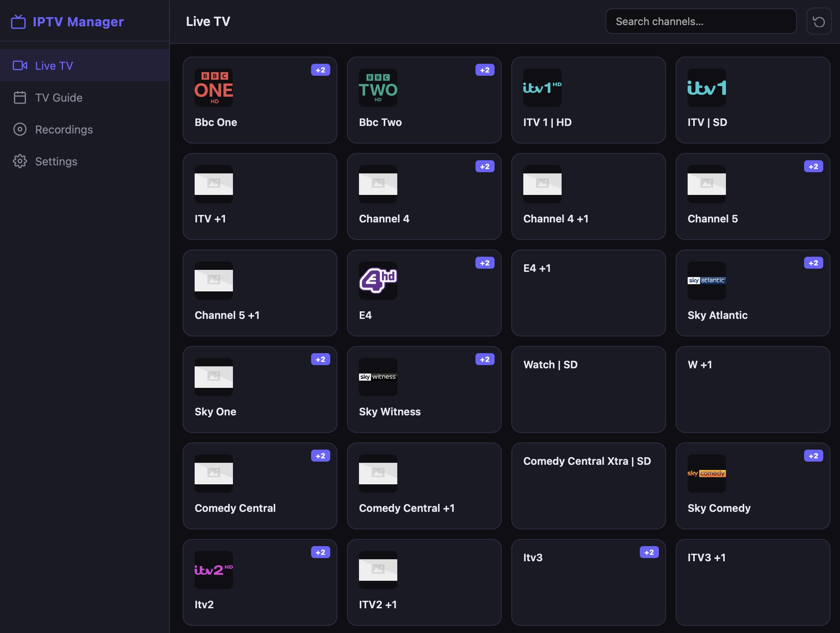
Task: Expand +2 variants on Channel 4
Action: (485, 167)
